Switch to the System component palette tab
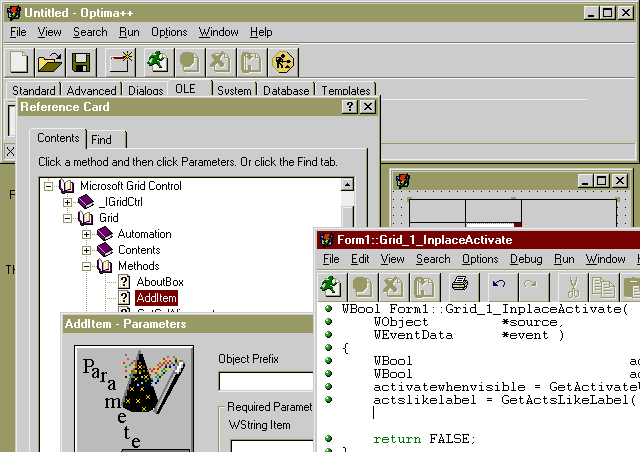 (x=234, y=90)
